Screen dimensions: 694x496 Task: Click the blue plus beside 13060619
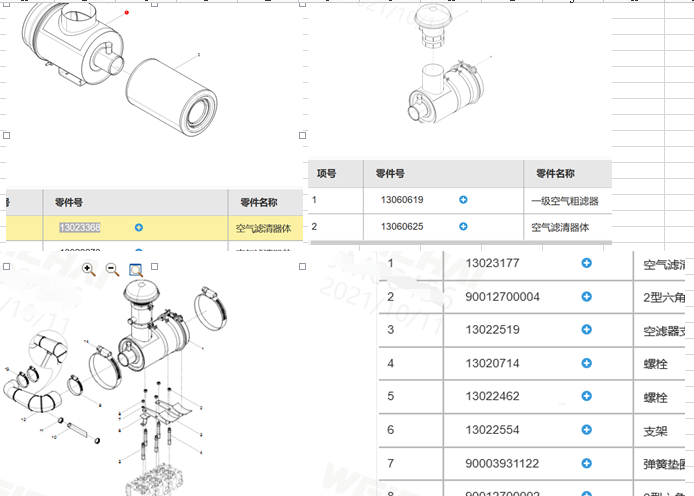pos(463,200)
